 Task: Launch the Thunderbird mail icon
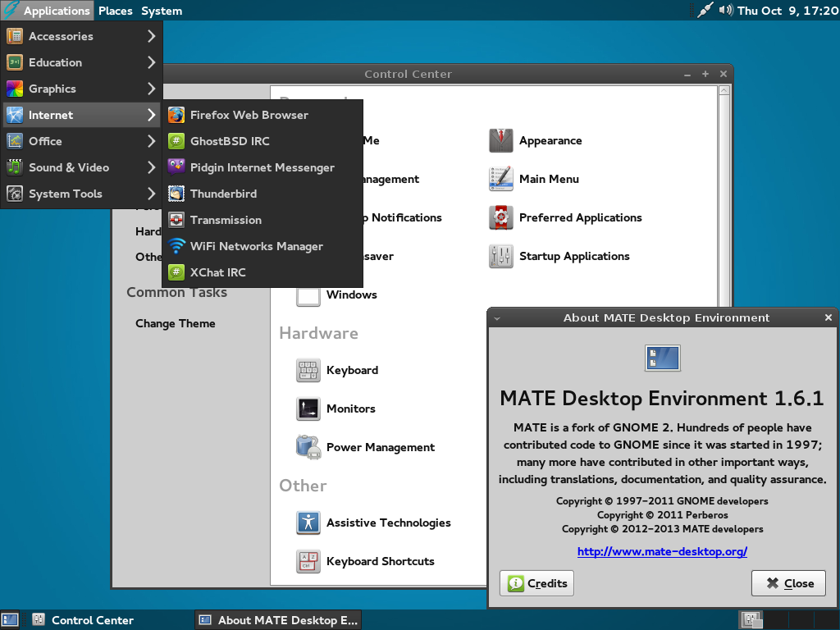point(176,194)
